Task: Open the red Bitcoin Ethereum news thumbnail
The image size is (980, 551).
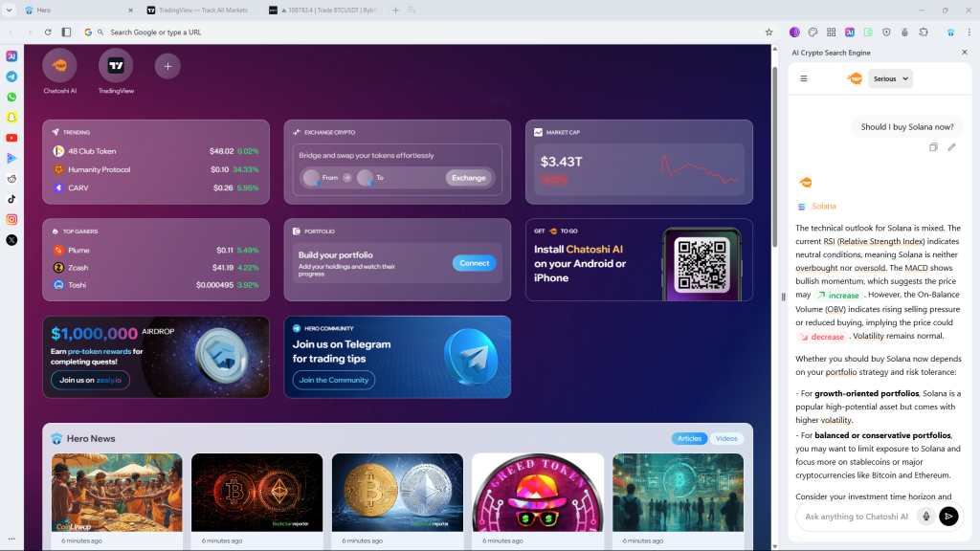Action: 256,493
